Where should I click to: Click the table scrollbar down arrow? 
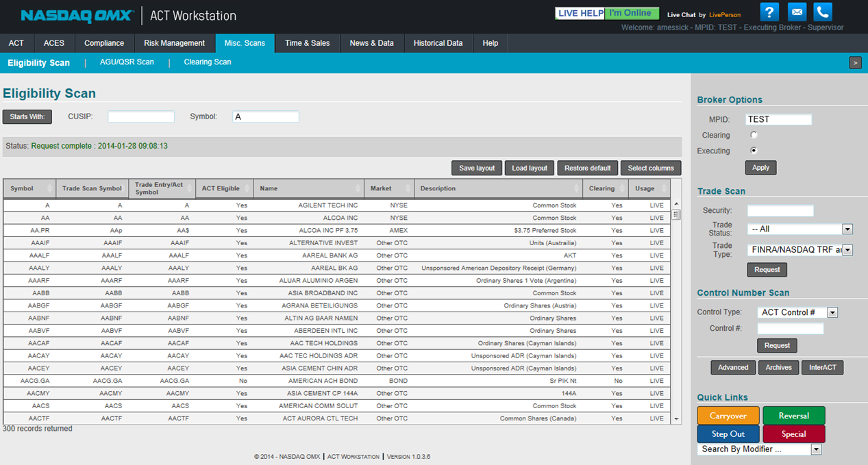676,418
